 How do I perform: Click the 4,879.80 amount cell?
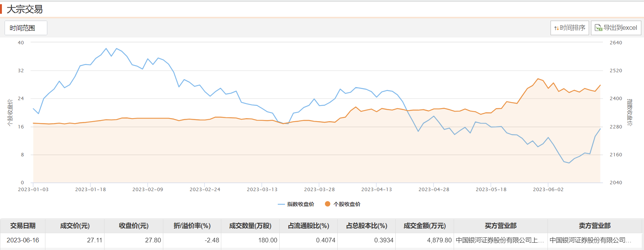(425, 240)
